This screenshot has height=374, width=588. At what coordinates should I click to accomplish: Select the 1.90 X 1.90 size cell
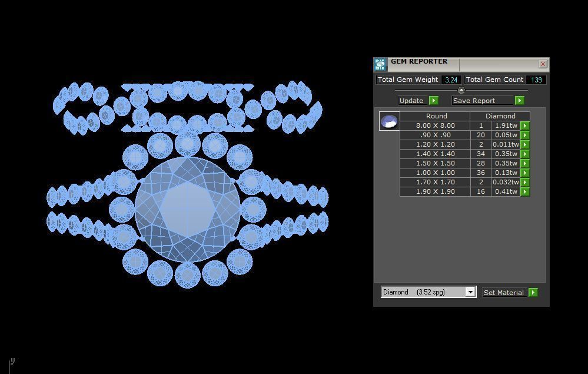tap(435, 191)
